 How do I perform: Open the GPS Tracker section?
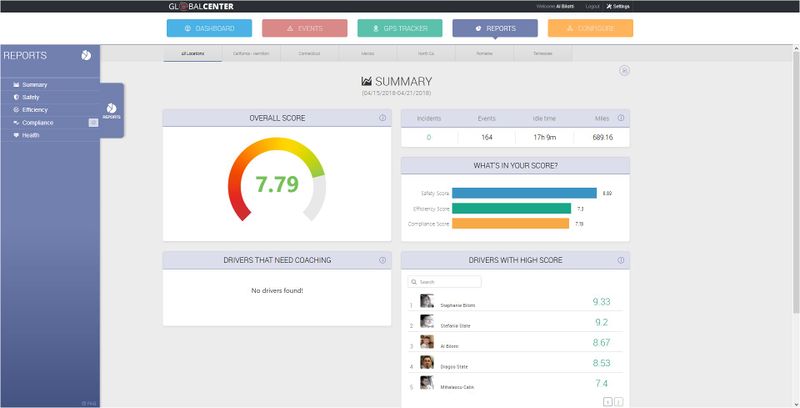point(400,28)
